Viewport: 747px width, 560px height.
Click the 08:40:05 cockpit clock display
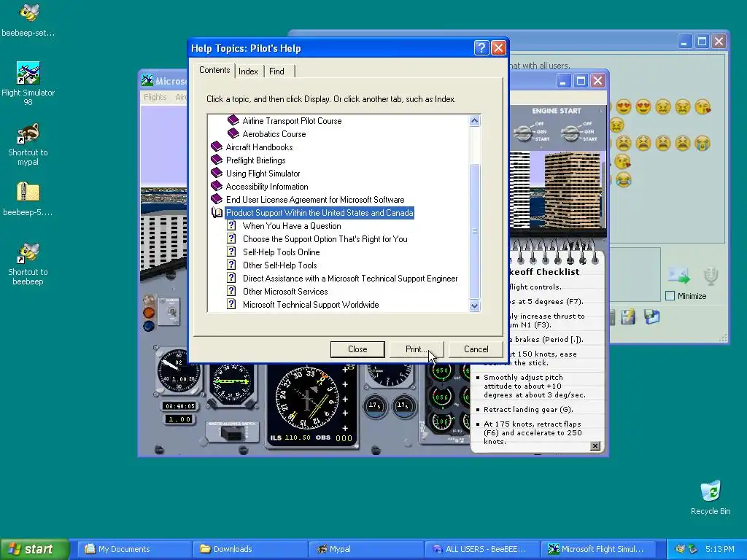point(179,405)
